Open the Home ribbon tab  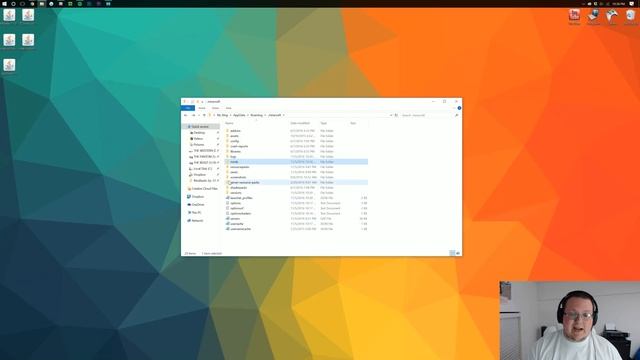coord(202,108)
